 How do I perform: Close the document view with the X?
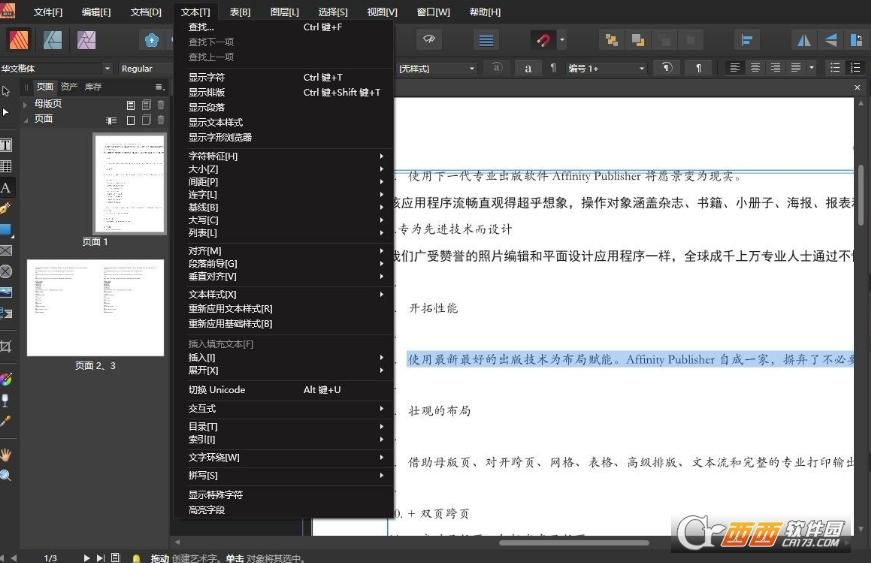pos(857,87)
